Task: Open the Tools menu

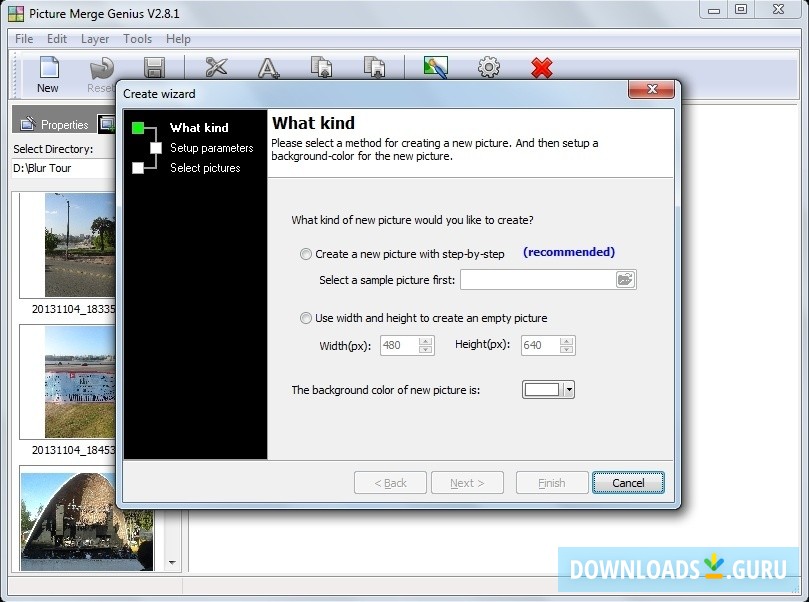Action: point(137,39)
